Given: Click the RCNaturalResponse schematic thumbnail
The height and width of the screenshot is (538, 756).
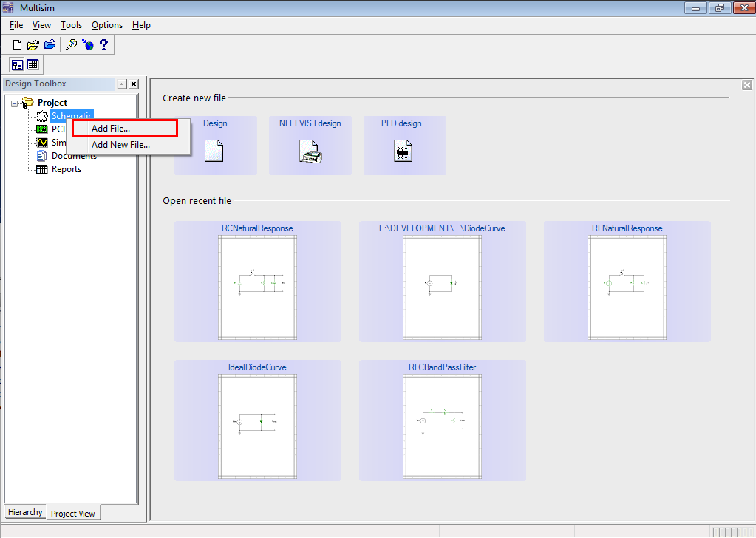Looking at the screenshot, I should tap(257, 287).
